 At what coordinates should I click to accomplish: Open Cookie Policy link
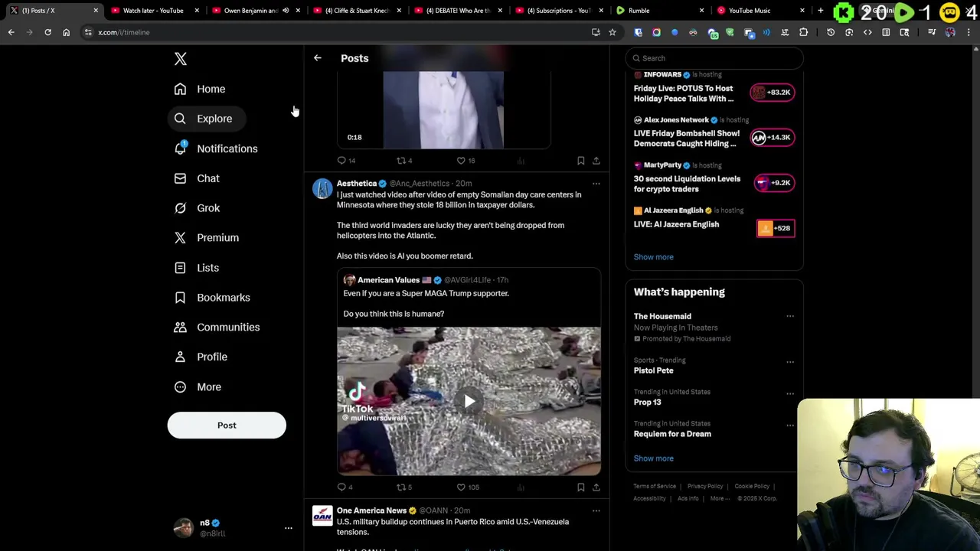[x=752, y=487]
